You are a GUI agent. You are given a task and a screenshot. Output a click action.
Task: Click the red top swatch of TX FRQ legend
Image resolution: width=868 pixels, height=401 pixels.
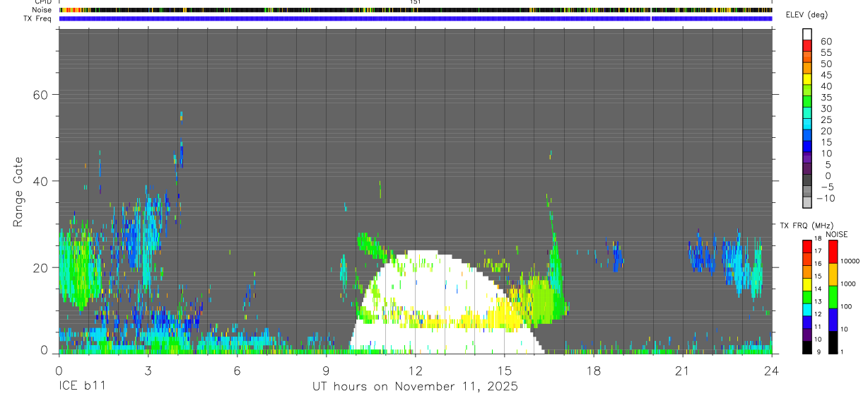coord(807,247)
